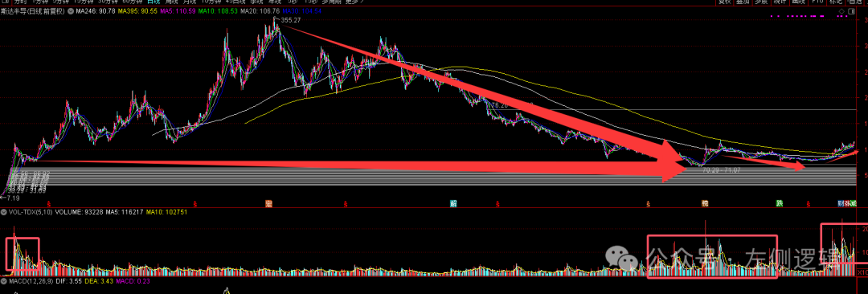The height and width of the screenshot is (294, 868).
Task: Click the 355.27 peak price label
Action: [291, 21]
